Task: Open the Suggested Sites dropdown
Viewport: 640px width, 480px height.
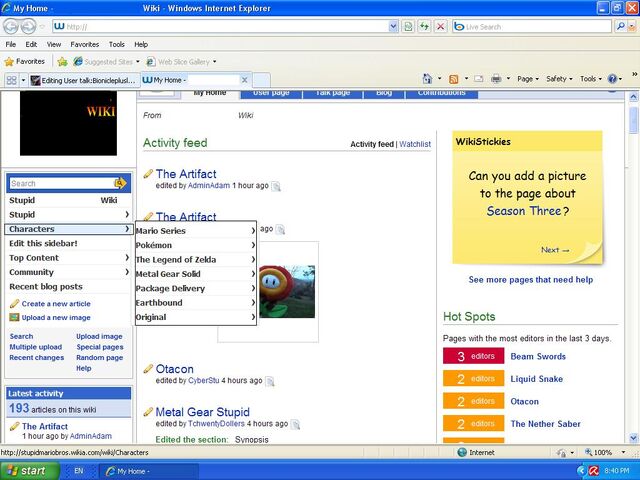Action: pyautogui.click(x=138, y=62)
